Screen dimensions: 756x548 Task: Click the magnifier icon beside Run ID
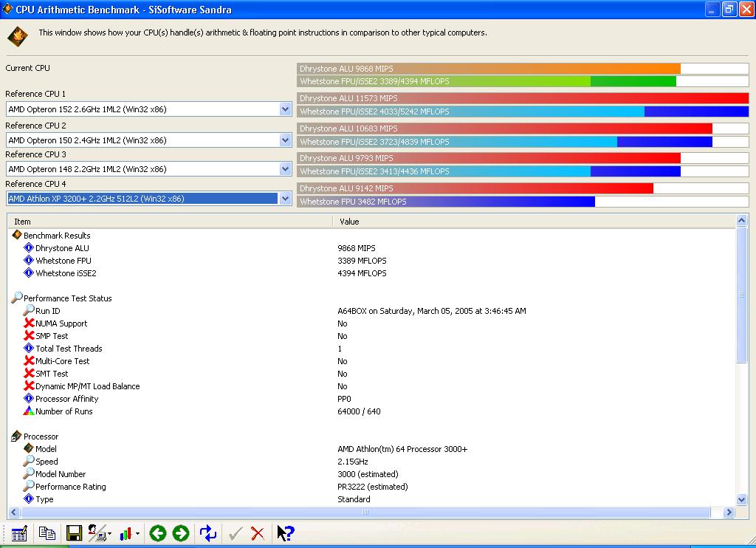coord(29,310)
